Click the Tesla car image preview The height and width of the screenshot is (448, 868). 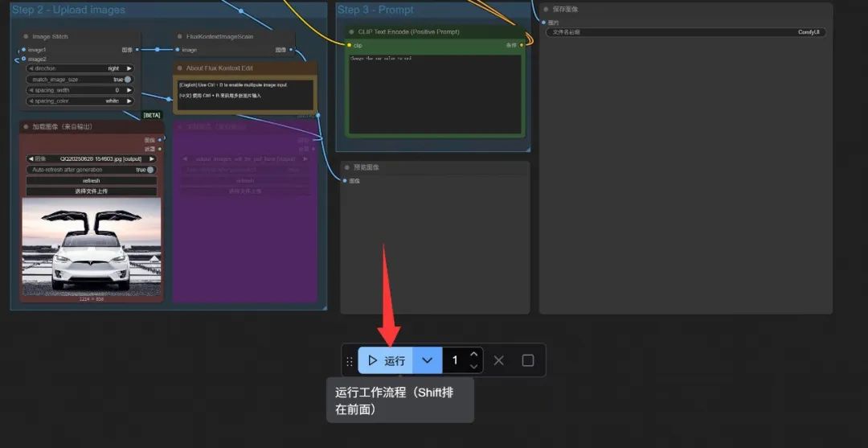92,246
